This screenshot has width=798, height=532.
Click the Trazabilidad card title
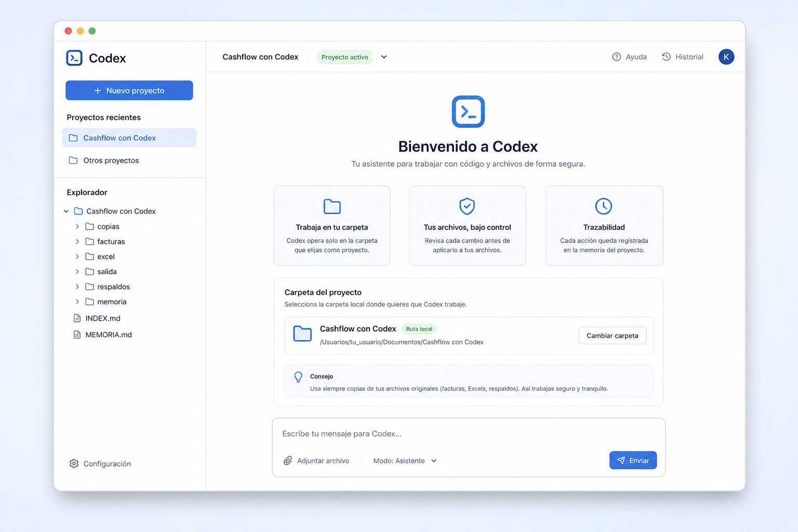pyautogui.click(x=604, y=227)
